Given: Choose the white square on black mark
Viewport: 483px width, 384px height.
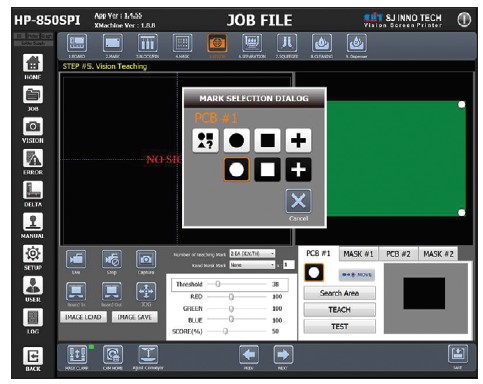Looking at the screenshot, I should point(267,170).
